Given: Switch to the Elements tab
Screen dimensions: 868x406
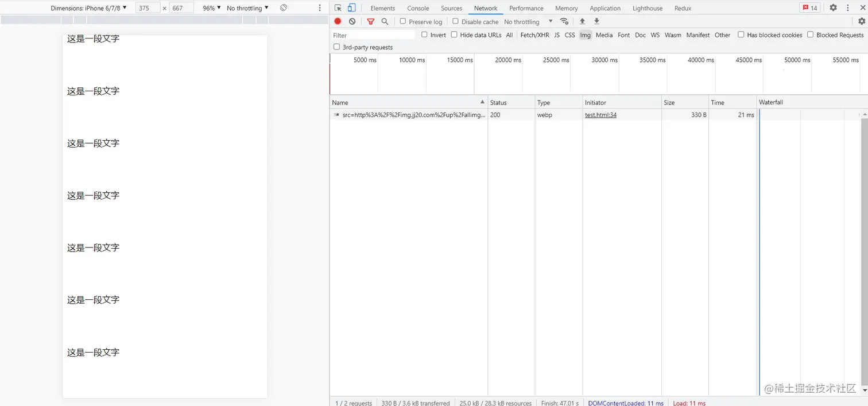Looking at the screenshot, I should [383, 8].
